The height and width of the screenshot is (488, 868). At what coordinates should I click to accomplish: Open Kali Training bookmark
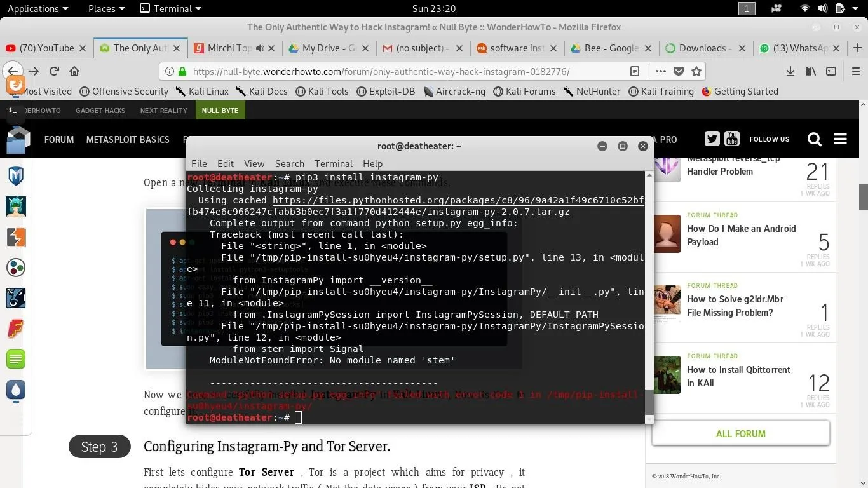[661, 91]
